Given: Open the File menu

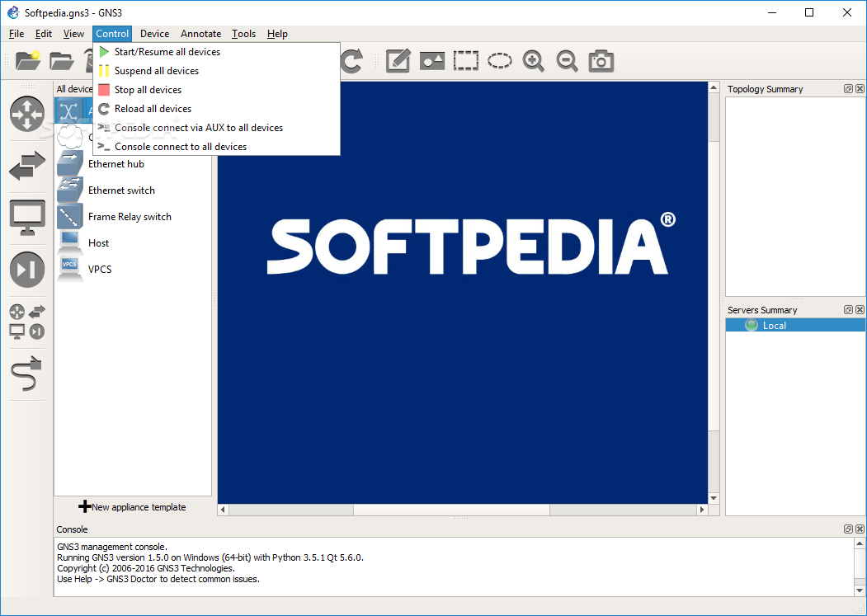Looking at the screenshot, I should coord(16,34).
